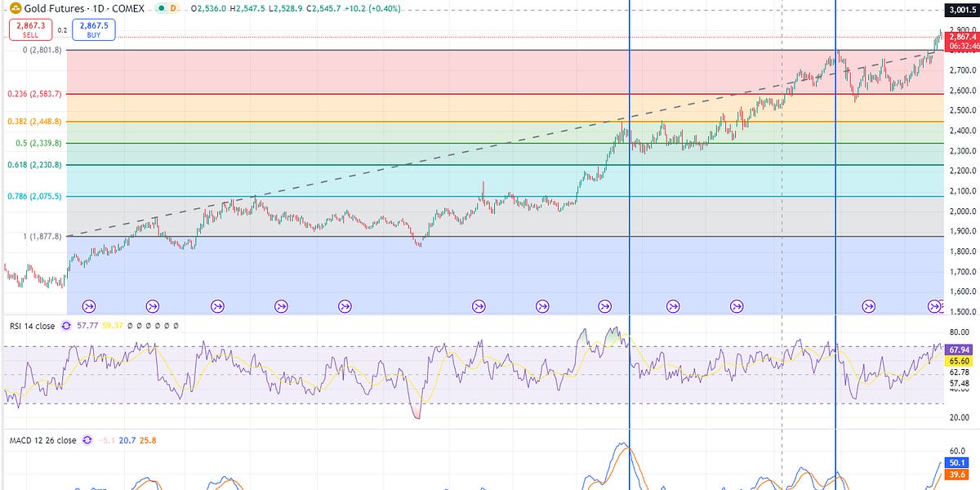Click the MACD 12 26 close indicator label
980x490 pixels.
(42, 439)
